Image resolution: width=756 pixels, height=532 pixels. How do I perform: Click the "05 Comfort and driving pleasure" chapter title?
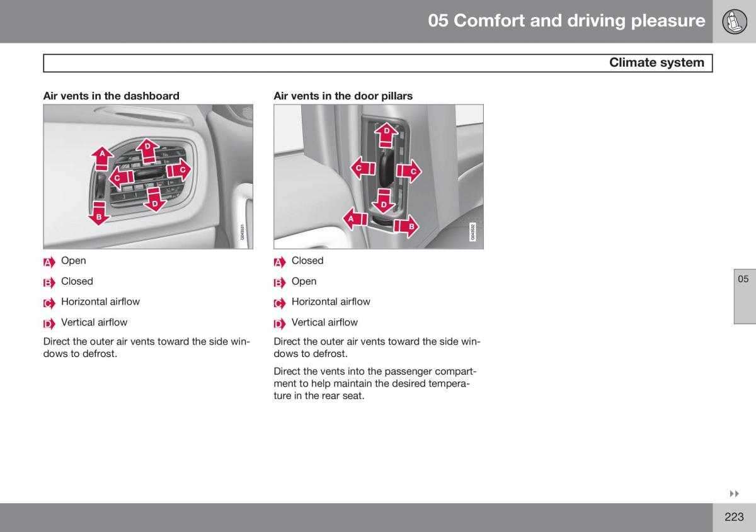[566, 21]
